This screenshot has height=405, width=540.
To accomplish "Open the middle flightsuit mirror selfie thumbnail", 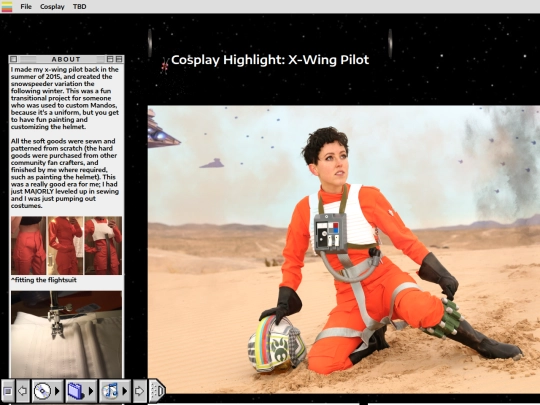I will pyautogui.click(x=65, y=246).
